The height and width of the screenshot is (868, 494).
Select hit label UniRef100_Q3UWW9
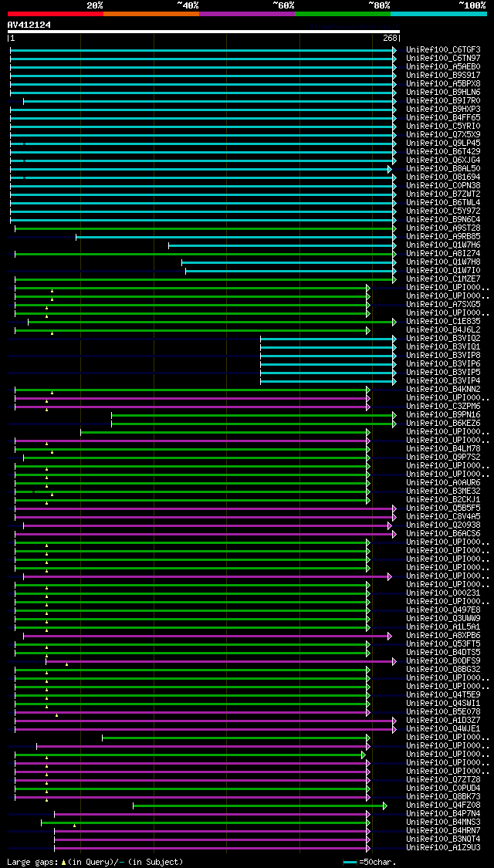(x=443, y=618)
